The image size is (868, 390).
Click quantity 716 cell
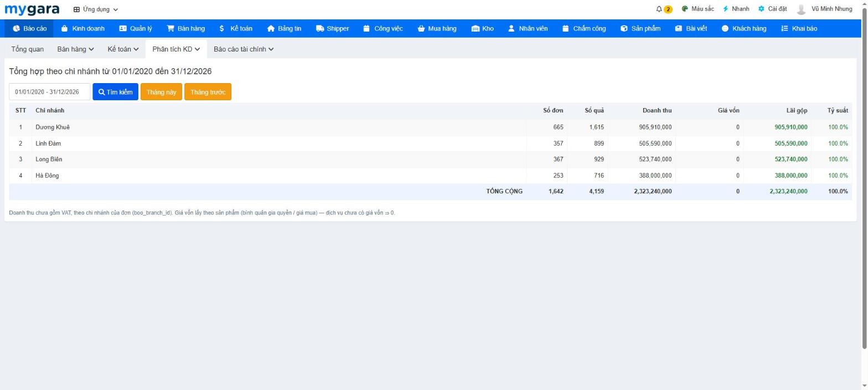tap(598, 175)
